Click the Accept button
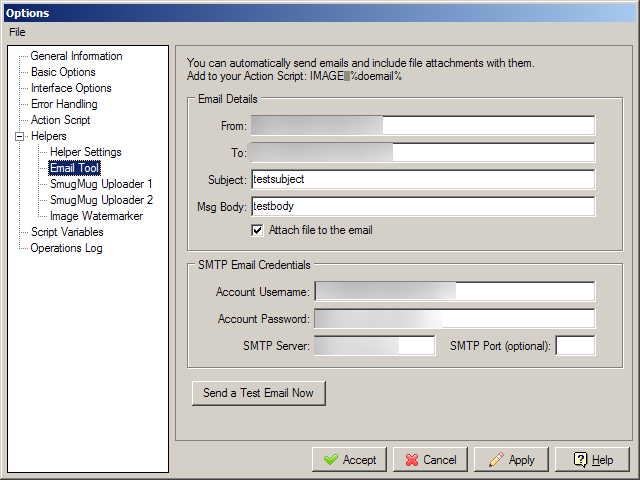This screenshot has width=640, height=480. (x=349, y=460)
